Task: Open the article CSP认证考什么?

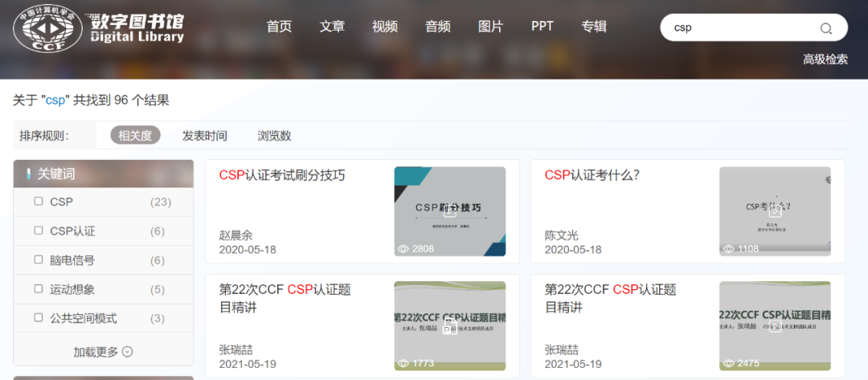Action: 592,175
